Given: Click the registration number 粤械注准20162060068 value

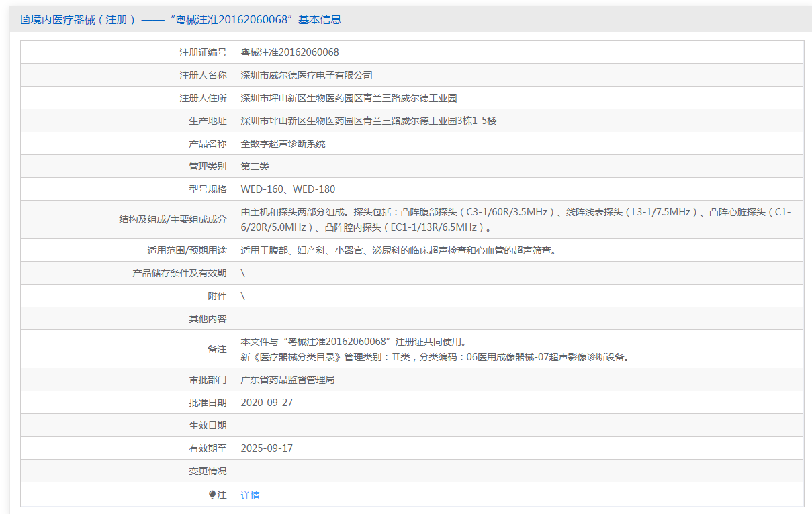Looking at the screenshot, I should [x=289, y=52].
